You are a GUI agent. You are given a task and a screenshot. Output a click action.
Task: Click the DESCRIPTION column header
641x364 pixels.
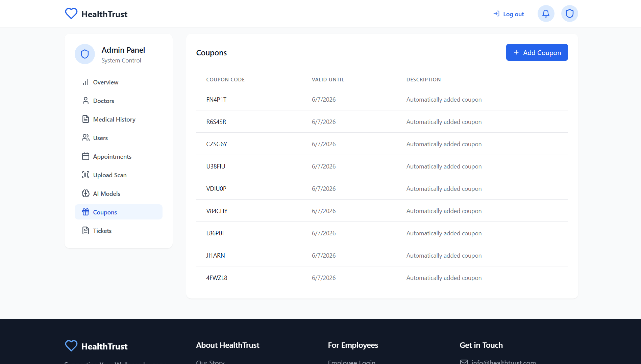[423, 80]
